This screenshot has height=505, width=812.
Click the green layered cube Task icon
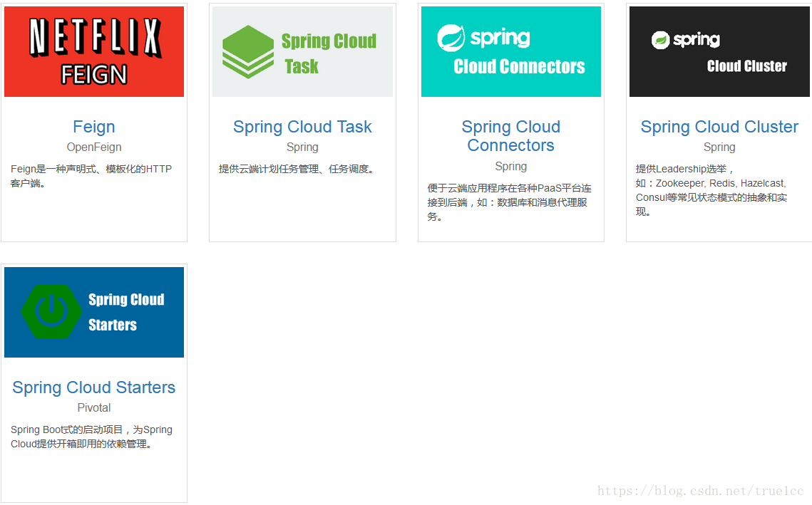tap(248, 52)
